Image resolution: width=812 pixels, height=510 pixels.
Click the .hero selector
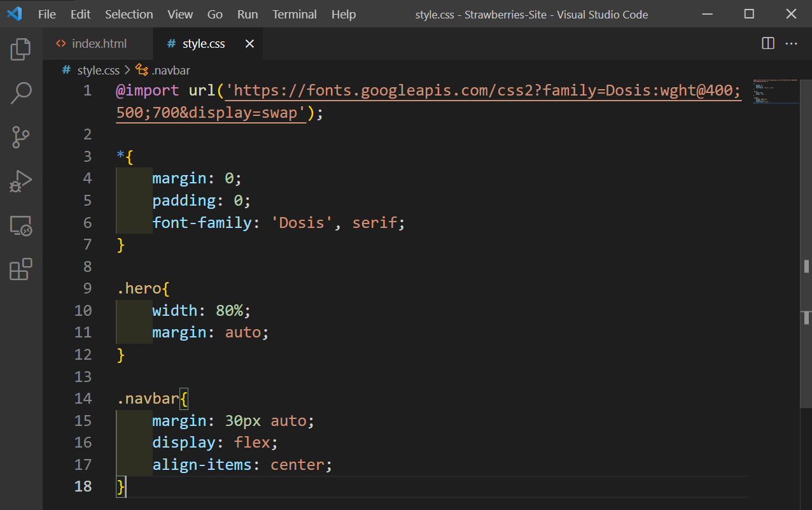[x=139, y=288]
